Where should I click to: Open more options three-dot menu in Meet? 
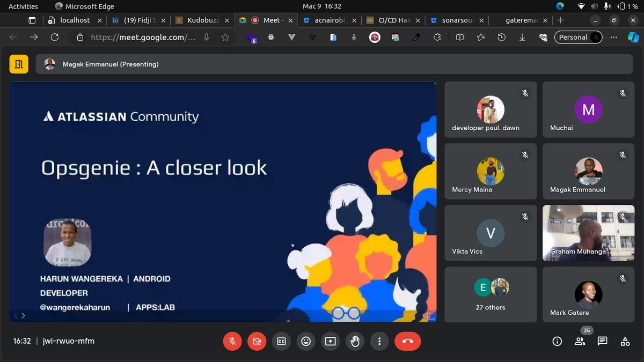tap(379, 341)
